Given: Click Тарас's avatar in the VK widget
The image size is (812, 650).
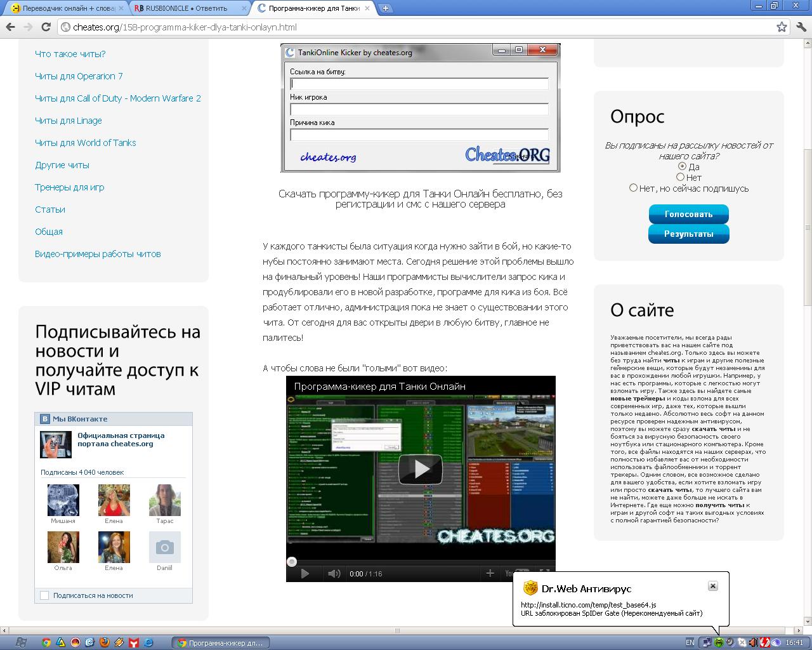Looking at the screenshot, I should click(x=164, y=500).
